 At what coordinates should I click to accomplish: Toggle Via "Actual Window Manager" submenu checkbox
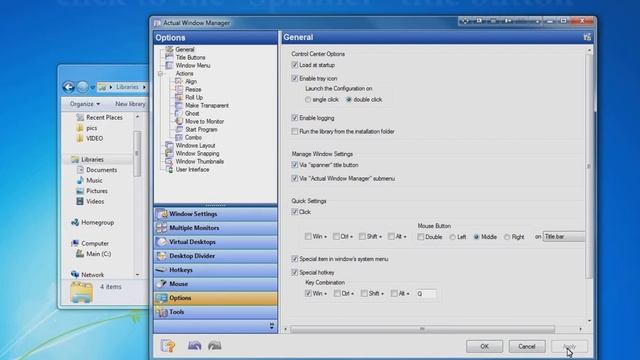tap(295, 178)
